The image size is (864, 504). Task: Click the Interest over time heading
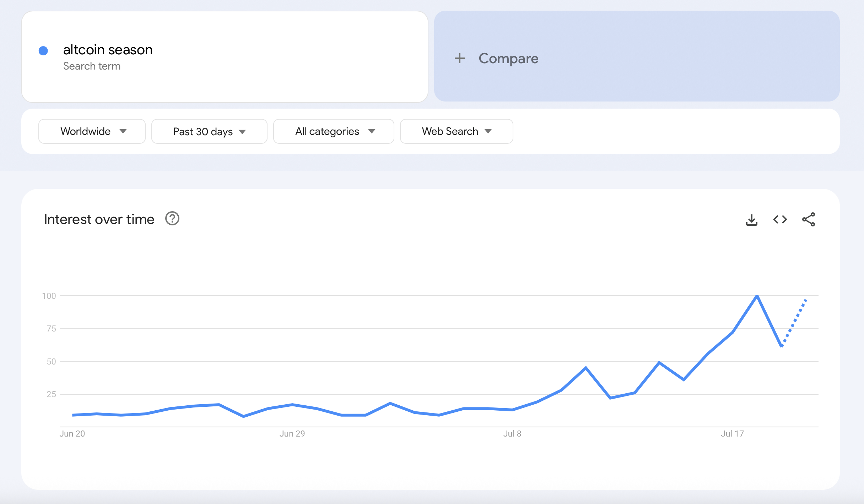99,219
